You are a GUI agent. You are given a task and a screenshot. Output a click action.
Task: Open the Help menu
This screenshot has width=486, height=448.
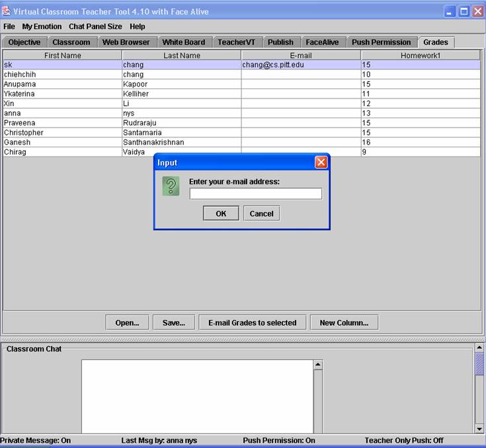tap(138, 26)
